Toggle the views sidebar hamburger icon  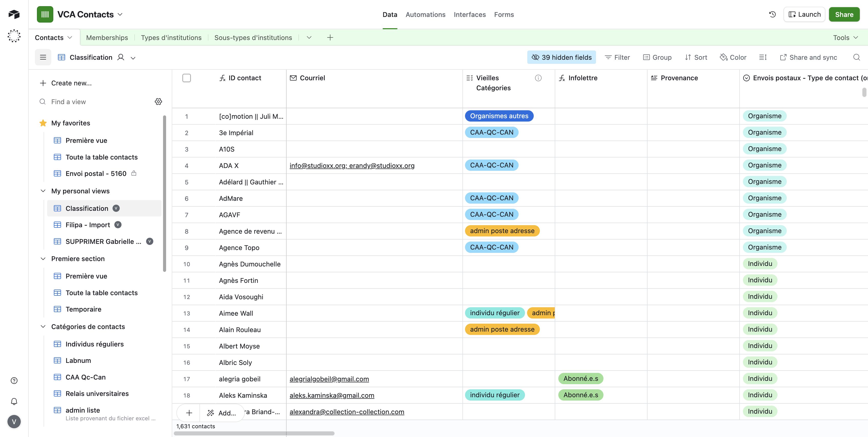[x=43, y=57]
